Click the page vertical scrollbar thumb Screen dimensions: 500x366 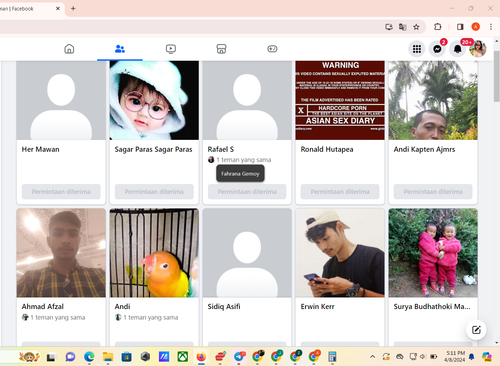point(497,75)
